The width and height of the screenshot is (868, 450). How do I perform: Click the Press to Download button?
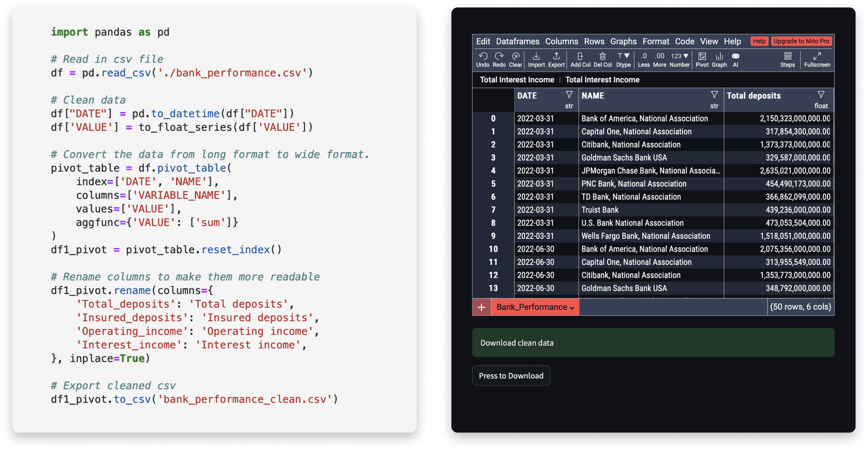click(x=511, y=375)
